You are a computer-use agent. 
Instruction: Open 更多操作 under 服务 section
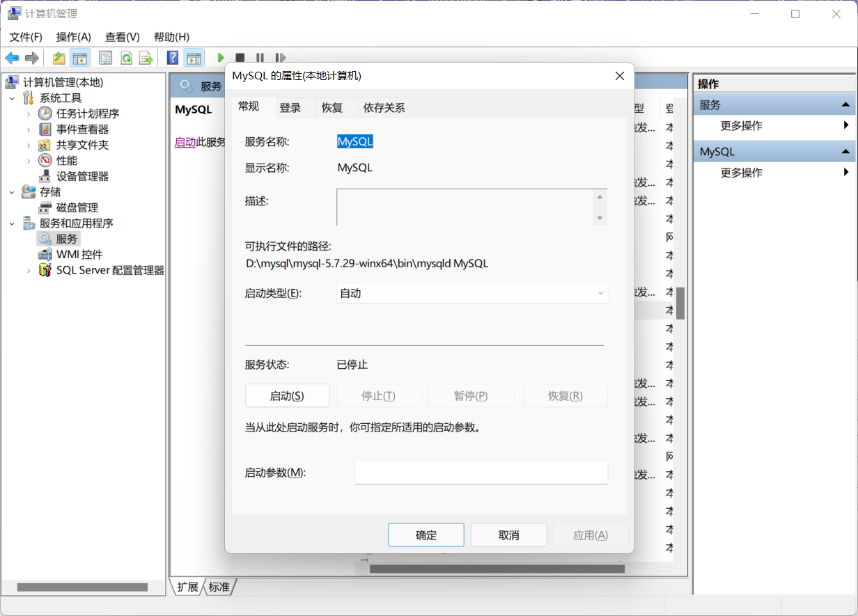tap(741, 126)
